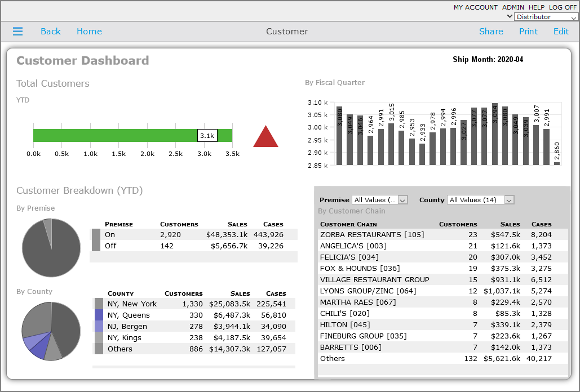Click the Edit dashboard button
The image size is (580, 392).
pos(561,32)
